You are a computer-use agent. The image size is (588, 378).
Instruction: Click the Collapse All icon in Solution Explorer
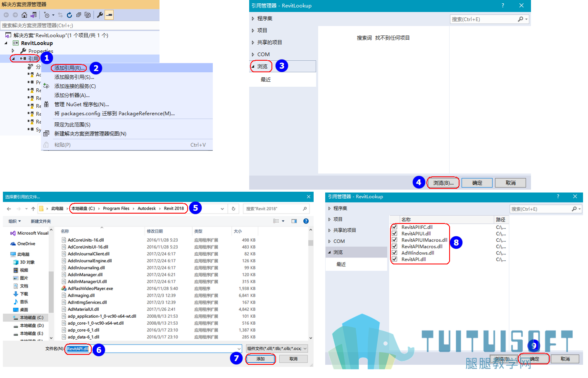(79, 15)
